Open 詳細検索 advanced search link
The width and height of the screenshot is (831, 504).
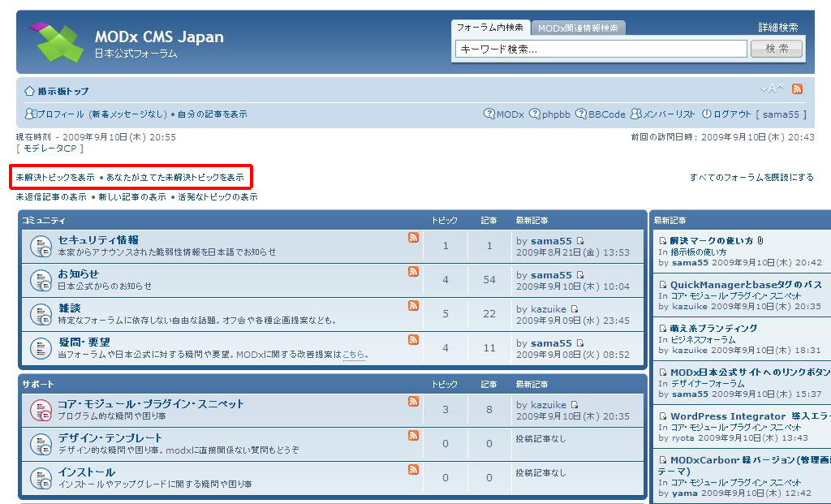pos(777,28)
